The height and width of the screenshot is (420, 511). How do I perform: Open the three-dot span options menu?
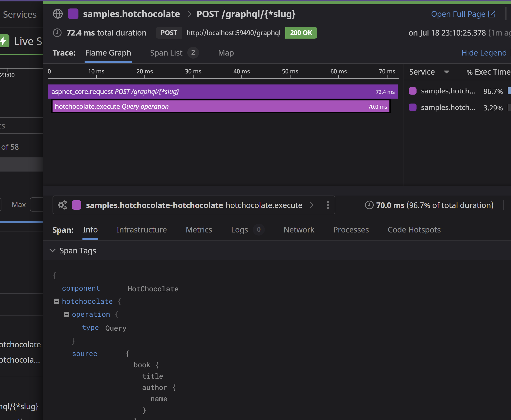pyautogui.click(x=328, y=205)
